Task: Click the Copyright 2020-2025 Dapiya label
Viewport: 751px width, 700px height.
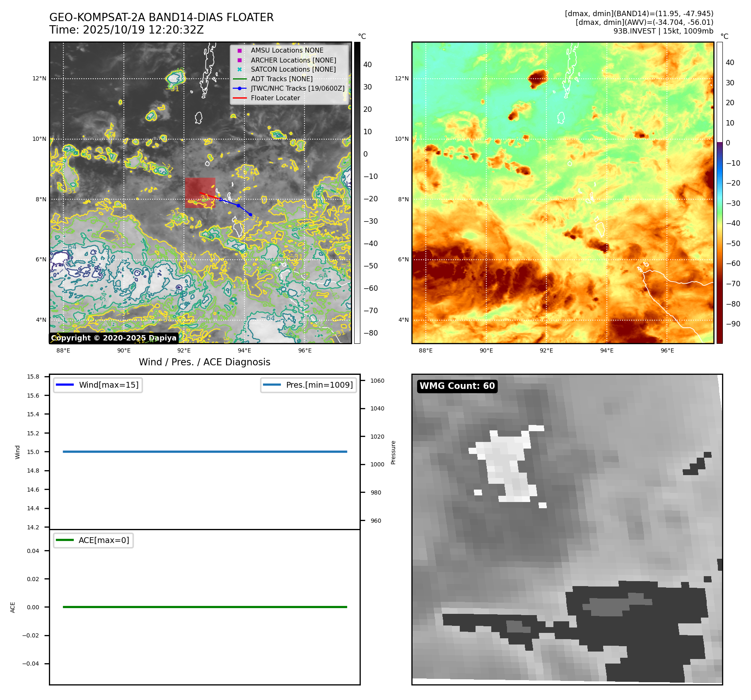Action: click(x=113, y=338)
